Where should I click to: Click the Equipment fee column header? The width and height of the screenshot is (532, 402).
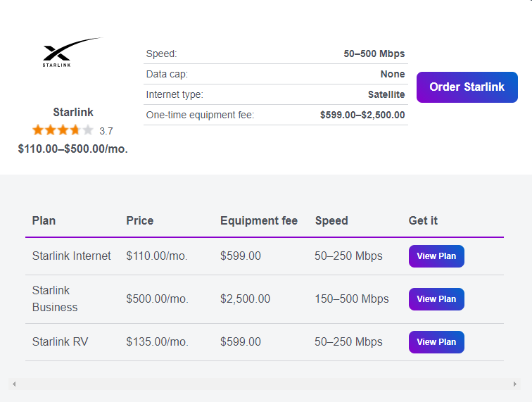click(x=259, y=220)
